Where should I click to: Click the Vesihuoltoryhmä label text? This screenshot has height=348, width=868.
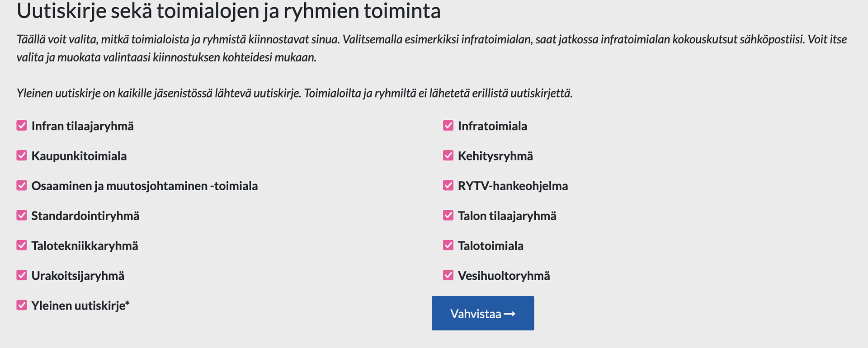click(x=504, y=276)
